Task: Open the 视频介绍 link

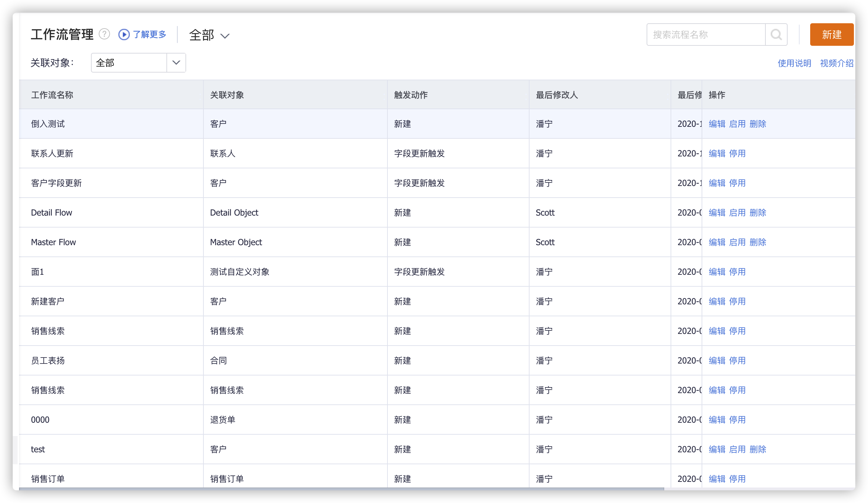Action: pyautogui.click(x=836, y=63)
